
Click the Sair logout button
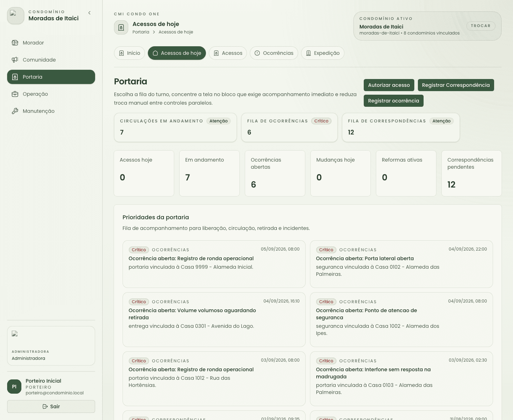point(51,406)
